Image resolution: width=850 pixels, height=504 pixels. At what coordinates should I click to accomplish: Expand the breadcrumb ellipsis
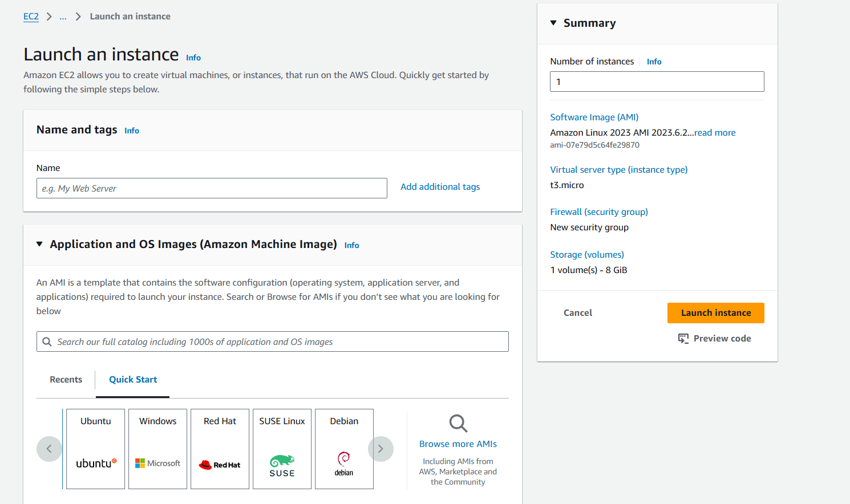tap(63, 17)
